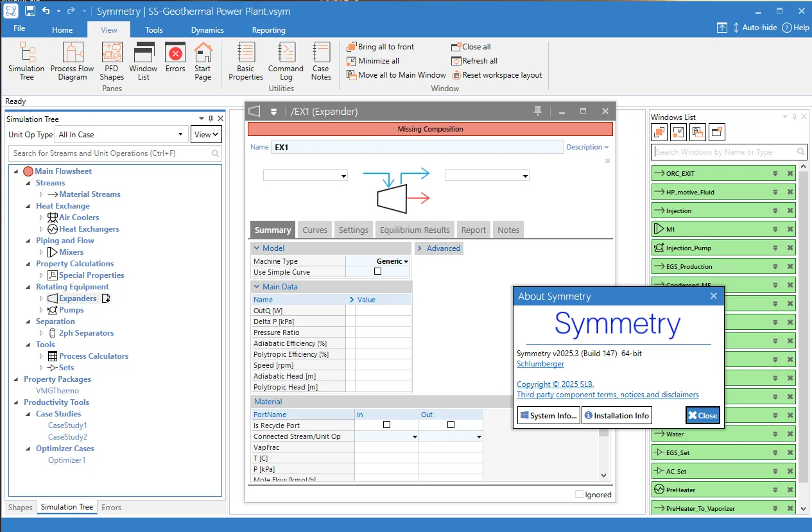Check Is Recycle Port for In
This screenshot has width=812, height=532.
[x=386, y=425]
